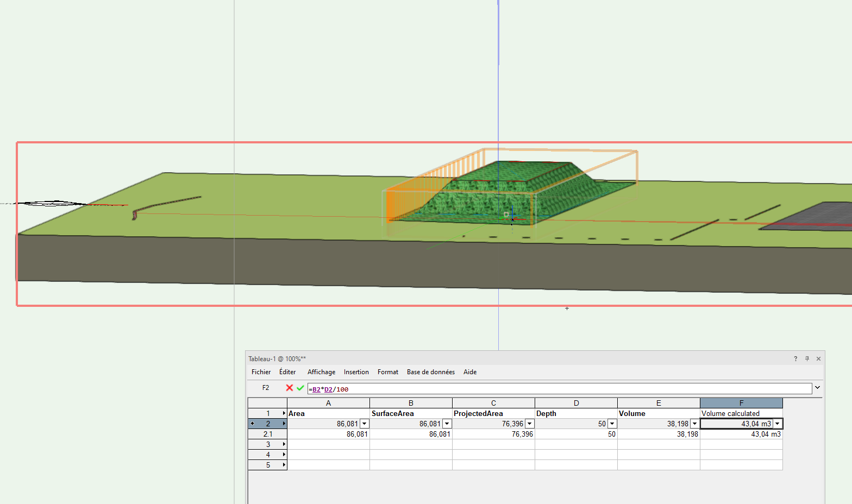Close the Tableau-1 worksheet window
This screenshot has width=852, height=504.
[x=818, y=359]
